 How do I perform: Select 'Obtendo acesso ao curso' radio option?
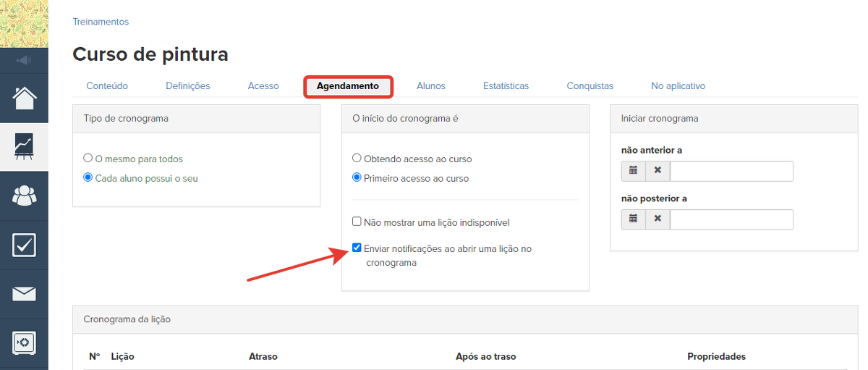point(357,159)
